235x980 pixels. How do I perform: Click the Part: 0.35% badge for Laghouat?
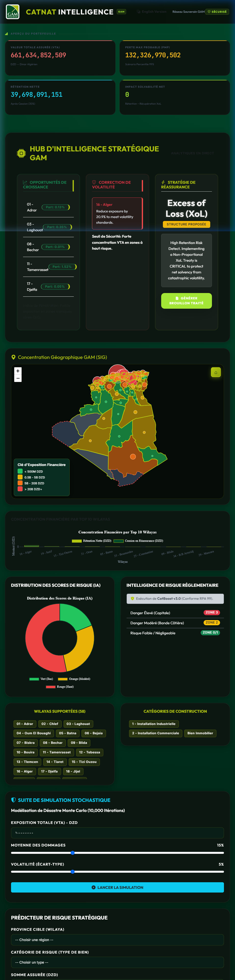pyautogui.click(x=57, y=227)
